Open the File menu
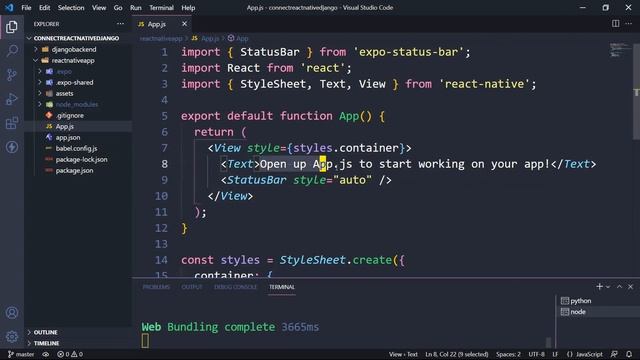The width and height of the screenshot is (640, 360). click(26, 8)
